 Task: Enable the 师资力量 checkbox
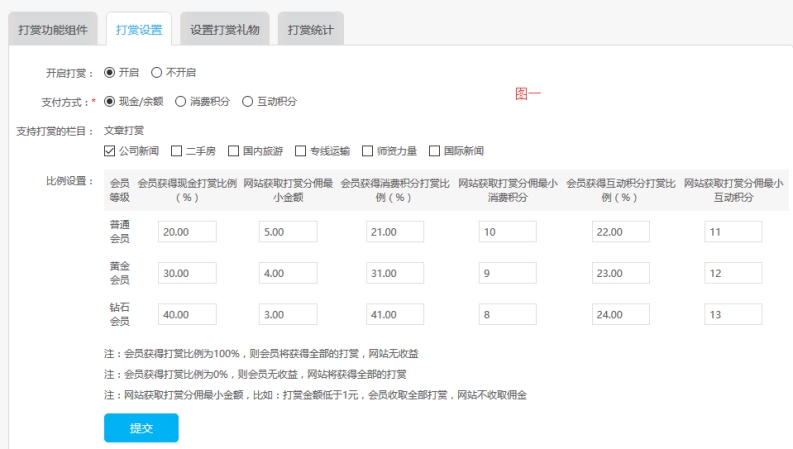[367, 151]
